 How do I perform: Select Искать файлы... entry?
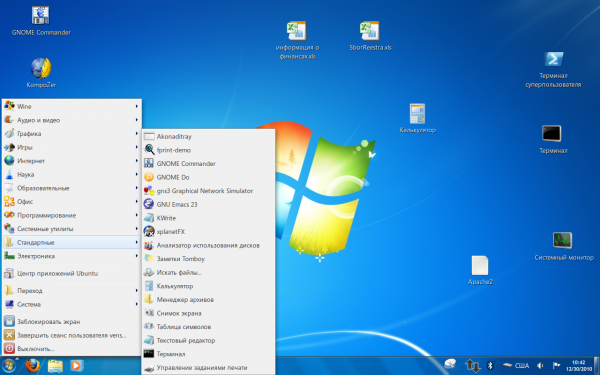(x=209, y=272)
